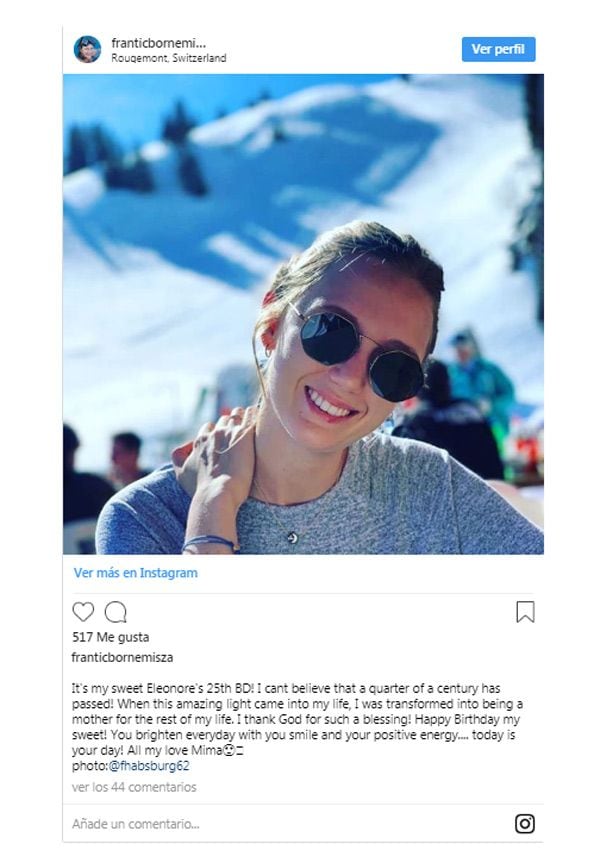The width and height of the screenshot is (600, 850).
Task: Click the 517 Me gusta count
Action: point(111,637)
